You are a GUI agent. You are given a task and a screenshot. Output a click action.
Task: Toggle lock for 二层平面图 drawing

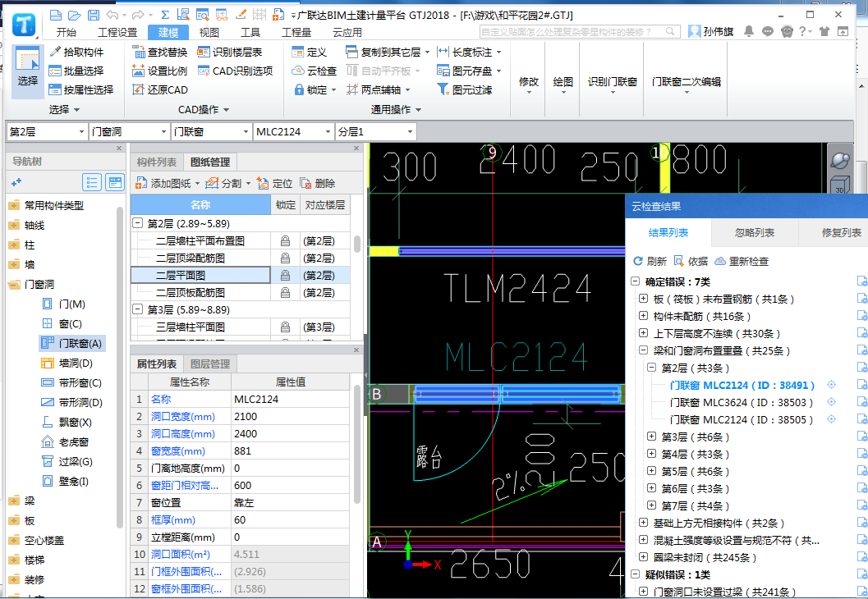pyautogui.click(x=285, y=276)
